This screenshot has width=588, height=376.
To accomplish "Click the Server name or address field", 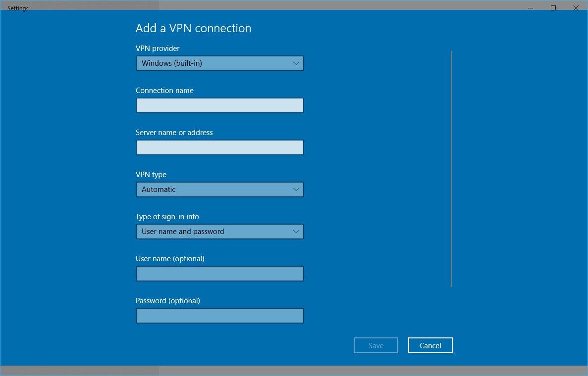I will pos(219,147).
